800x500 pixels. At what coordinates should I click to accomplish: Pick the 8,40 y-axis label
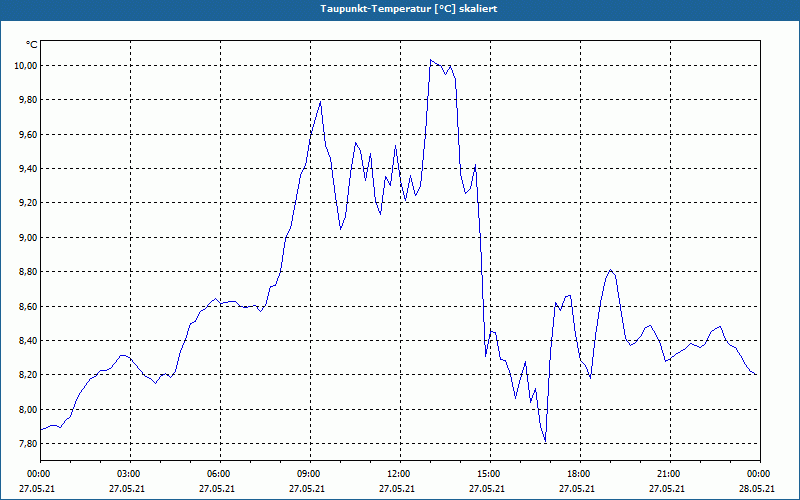pos(28,340)
